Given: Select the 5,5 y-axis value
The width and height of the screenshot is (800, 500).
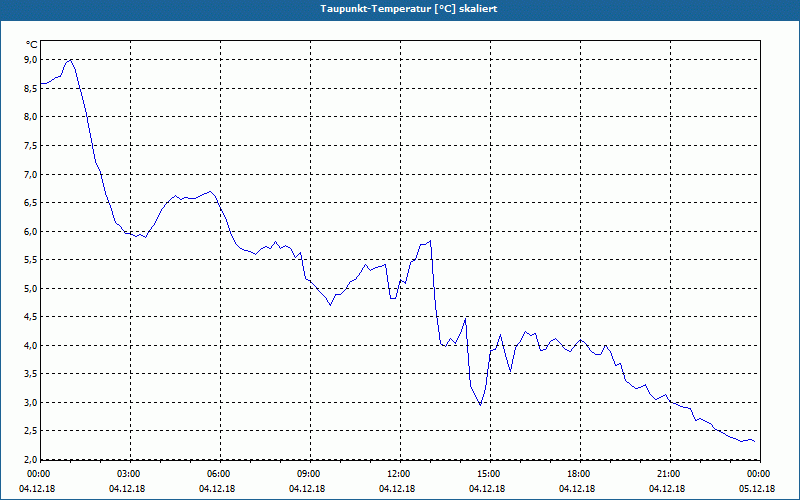Looking at the screenshot, I should 31,260.
